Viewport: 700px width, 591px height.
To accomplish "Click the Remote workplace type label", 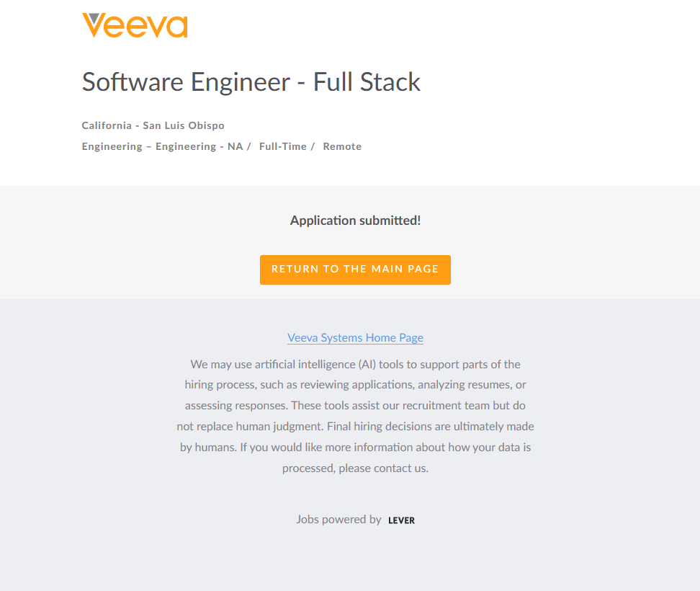I will coord(342,146).
